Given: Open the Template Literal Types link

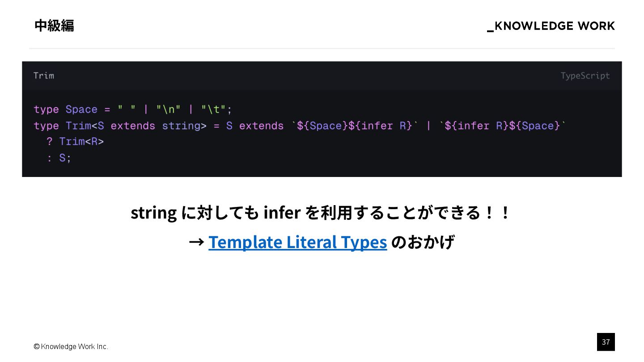Looking at the screenshot, I should [x=297, y=242].
